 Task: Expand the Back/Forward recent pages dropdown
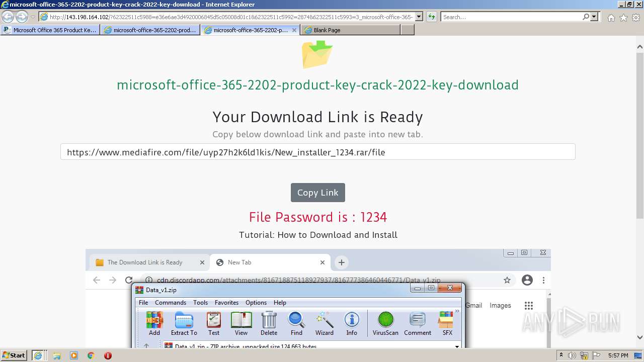click(33, 17)
